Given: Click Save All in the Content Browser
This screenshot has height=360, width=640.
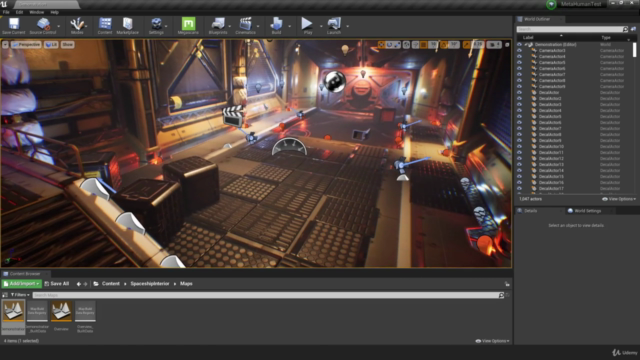Looking at the screenshot, I should pos(57,284).
